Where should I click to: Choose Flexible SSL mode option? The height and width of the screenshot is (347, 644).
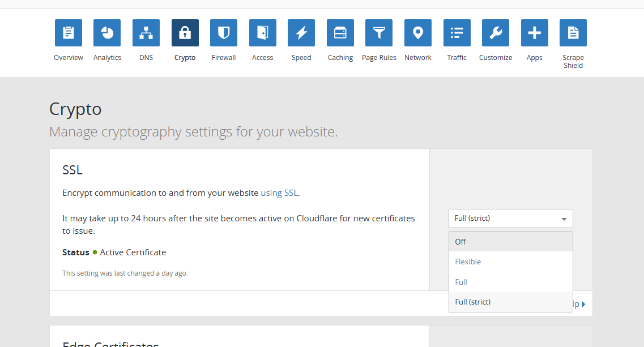[x=510, y=262]
